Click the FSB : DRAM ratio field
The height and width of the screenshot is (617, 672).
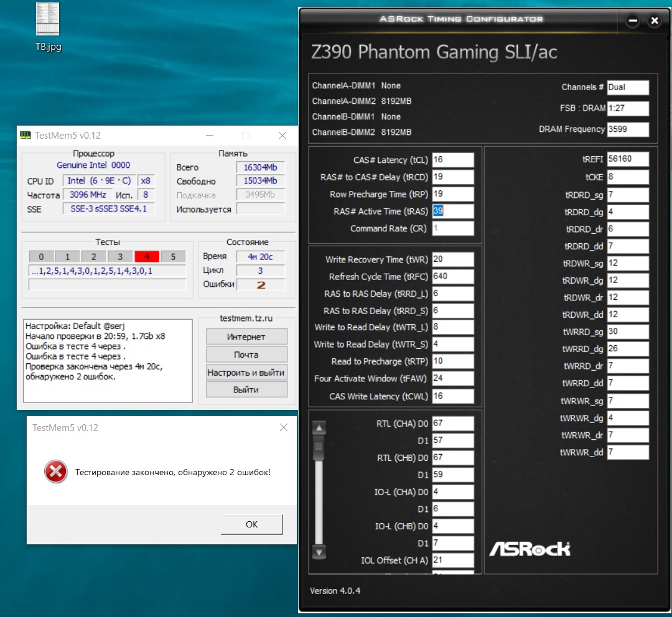pyautogui.click(x=628, y=108)
